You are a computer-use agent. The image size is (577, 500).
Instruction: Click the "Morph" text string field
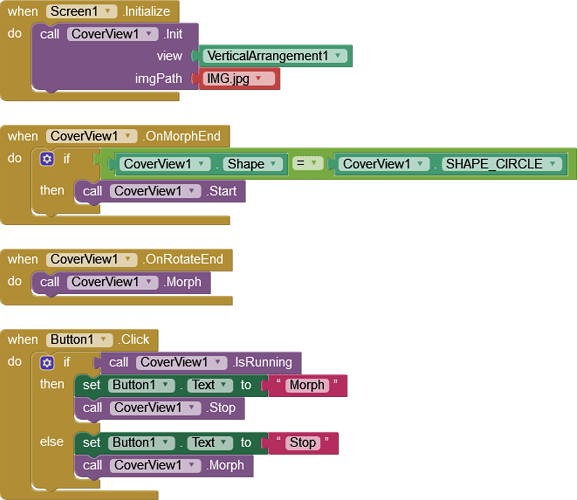click(x=307, y=385)
